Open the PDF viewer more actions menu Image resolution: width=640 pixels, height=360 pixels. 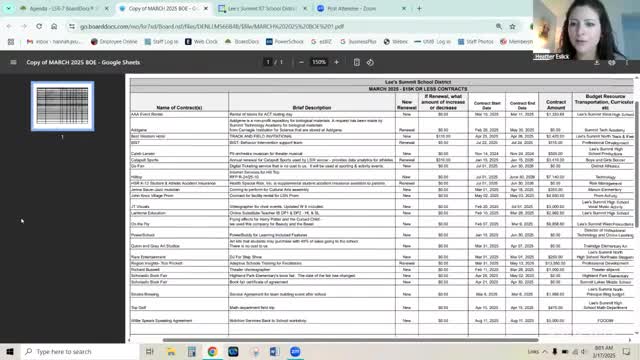pos(627,62)
